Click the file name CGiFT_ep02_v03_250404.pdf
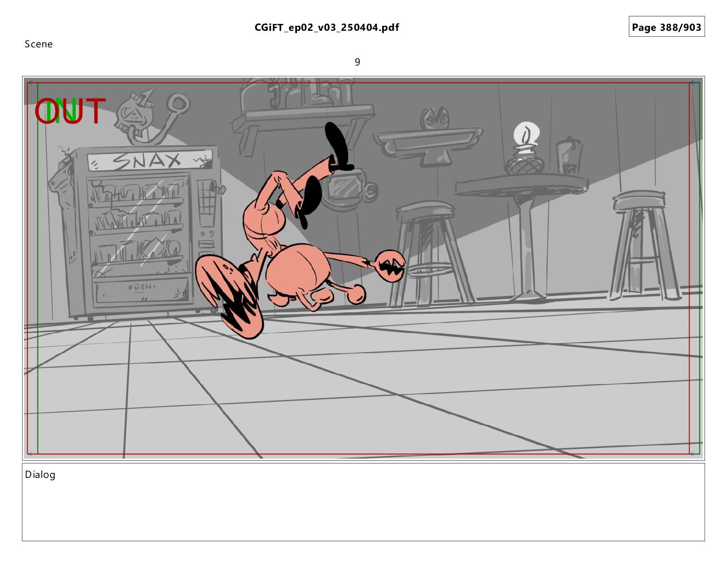 coord(327,28)
